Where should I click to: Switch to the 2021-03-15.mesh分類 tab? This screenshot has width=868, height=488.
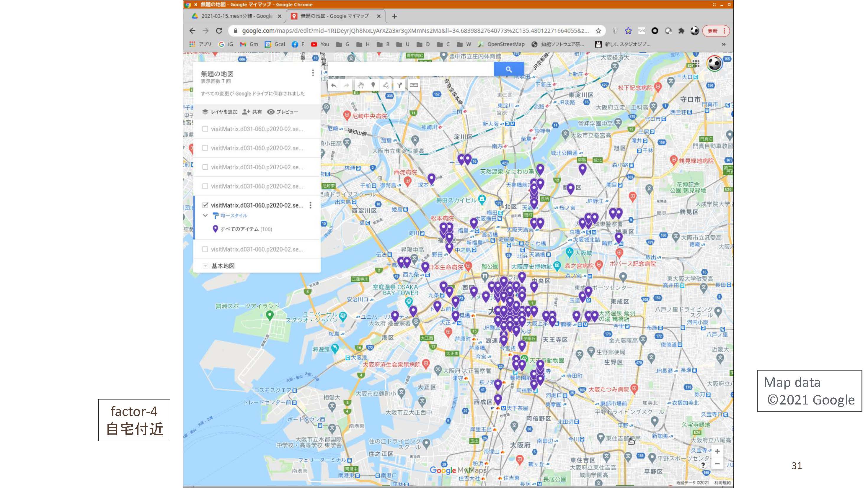point(236,16)
